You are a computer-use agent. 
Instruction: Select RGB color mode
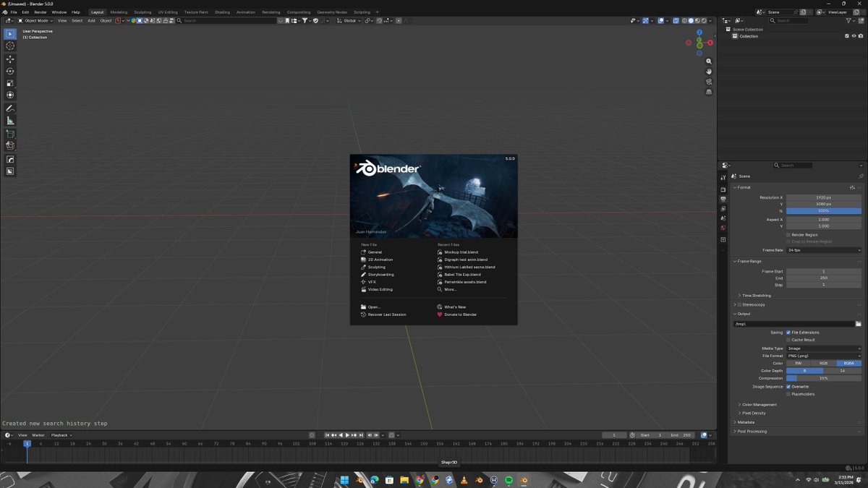pos(824,363)
